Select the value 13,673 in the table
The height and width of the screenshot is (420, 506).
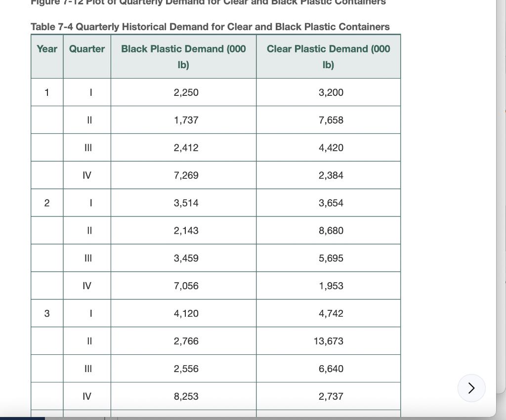[328, 340]
